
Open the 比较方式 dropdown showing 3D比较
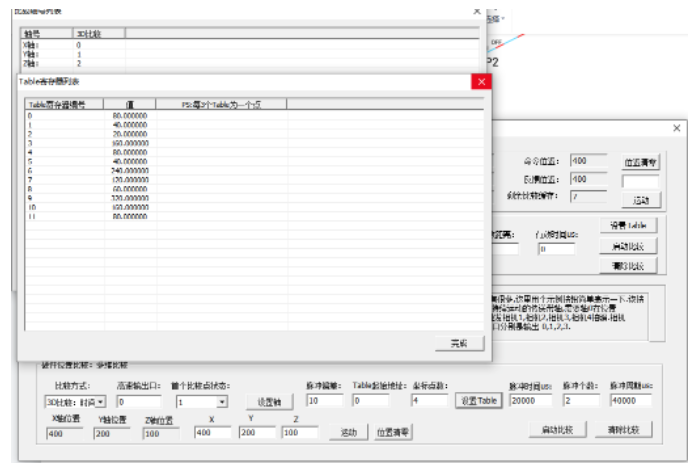click(75, 402)
